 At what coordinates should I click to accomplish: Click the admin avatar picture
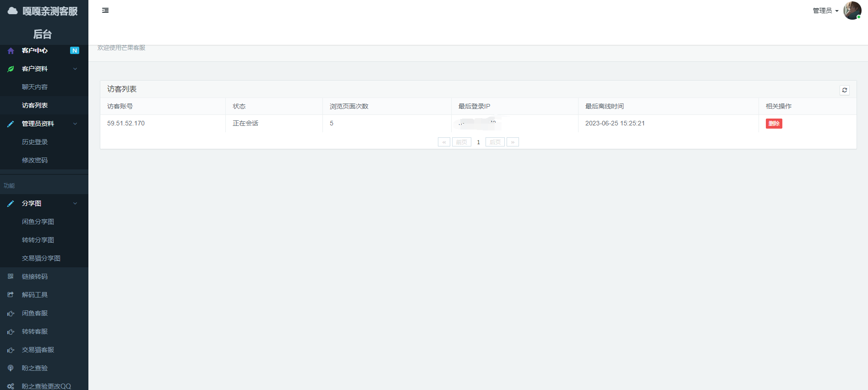852,11
